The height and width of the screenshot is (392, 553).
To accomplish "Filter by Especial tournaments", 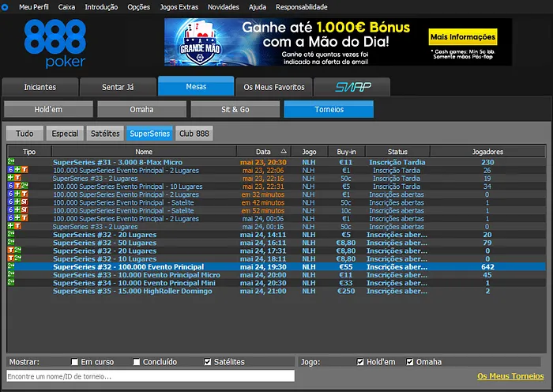I will [65, 134].
